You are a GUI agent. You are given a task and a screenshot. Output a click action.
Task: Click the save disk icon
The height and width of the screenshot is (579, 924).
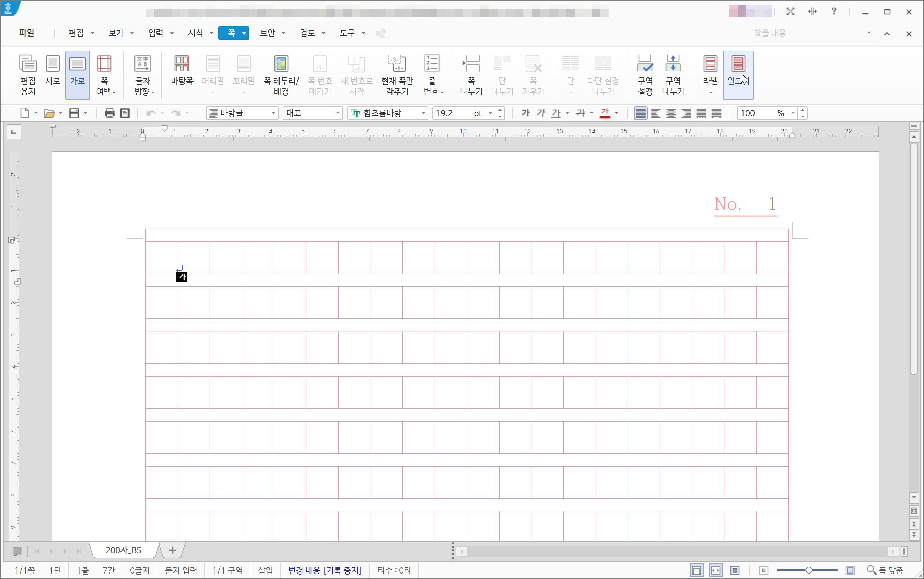point(74,113)
